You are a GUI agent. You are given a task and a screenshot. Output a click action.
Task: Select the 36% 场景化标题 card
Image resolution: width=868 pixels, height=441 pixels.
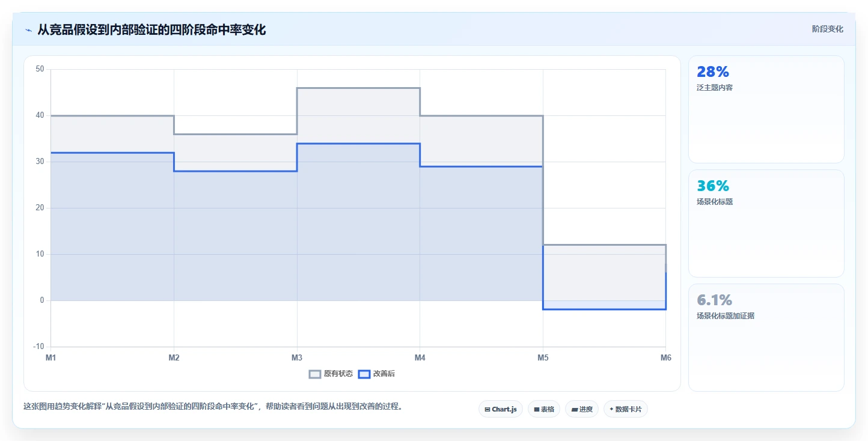point(766,224)
